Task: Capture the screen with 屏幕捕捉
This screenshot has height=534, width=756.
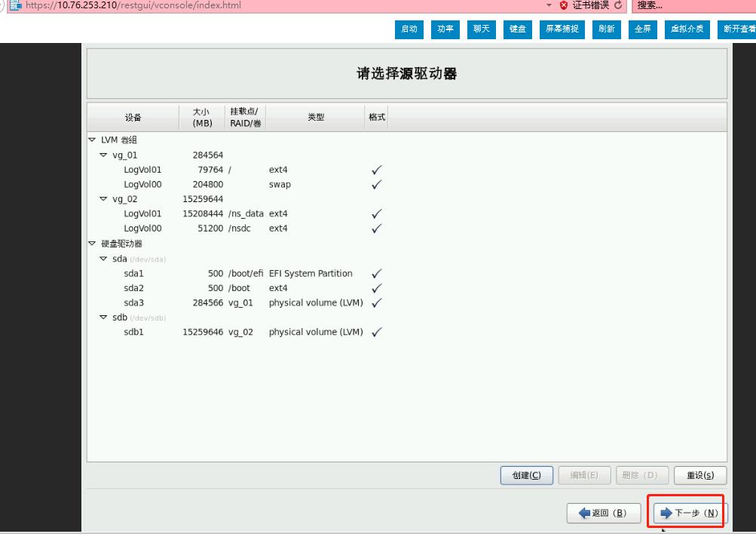Action: point(562,29)
